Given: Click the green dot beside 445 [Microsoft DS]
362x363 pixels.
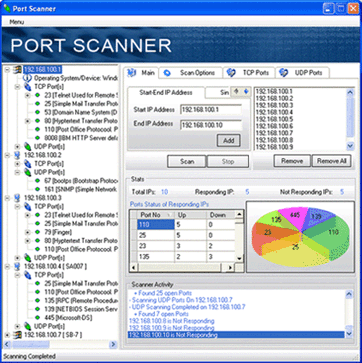Looking at the screenshot, I should [38, 318].
